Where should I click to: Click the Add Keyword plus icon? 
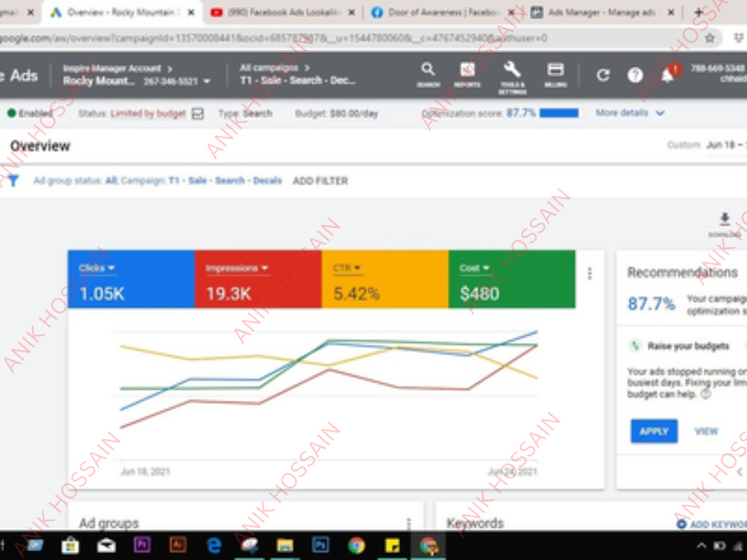(x=682, y=524)
